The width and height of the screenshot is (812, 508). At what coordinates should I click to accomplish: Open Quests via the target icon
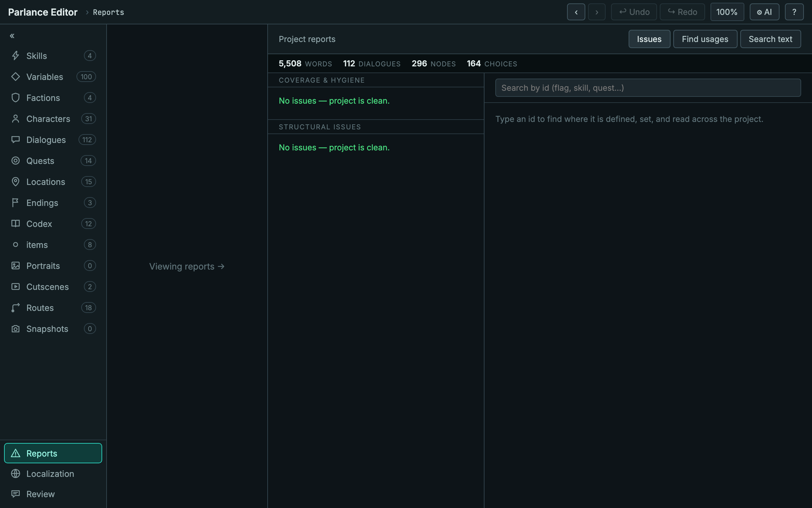click(x=16, y=161)
